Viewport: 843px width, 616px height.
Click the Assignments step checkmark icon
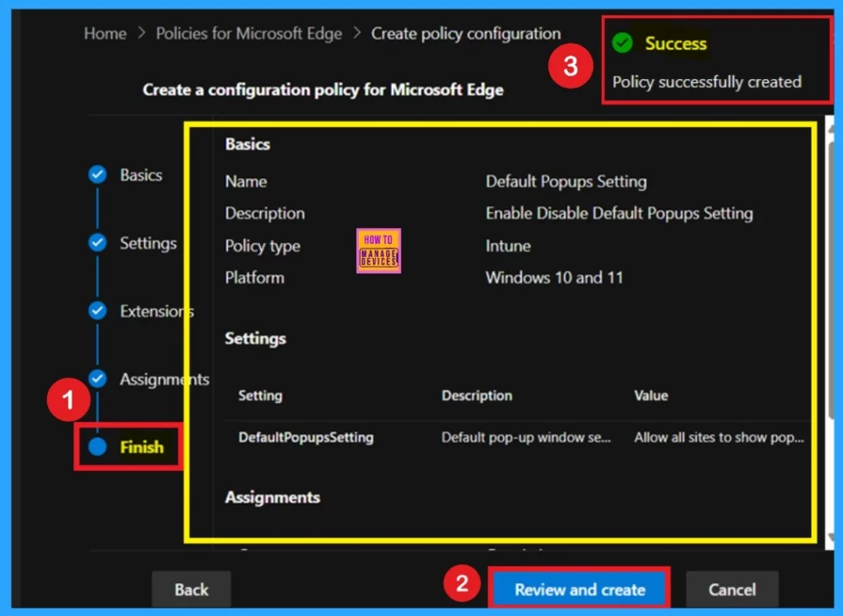(97, 379)
